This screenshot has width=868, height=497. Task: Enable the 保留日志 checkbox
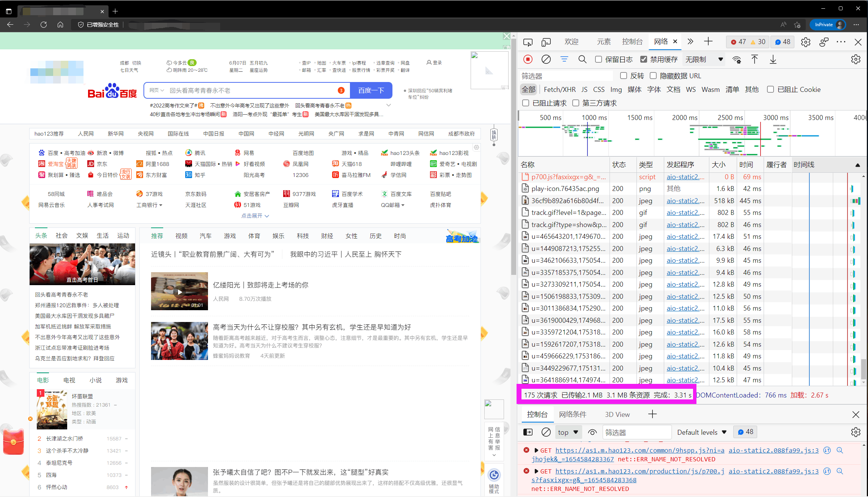[599, 59]
